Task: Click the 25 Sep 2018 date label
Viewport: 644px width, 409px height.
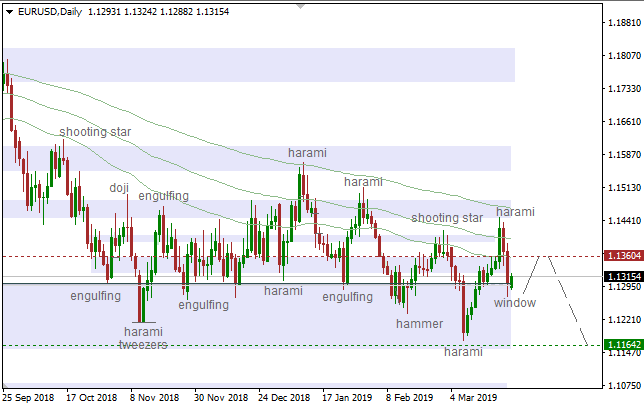Action: [28, 396]
